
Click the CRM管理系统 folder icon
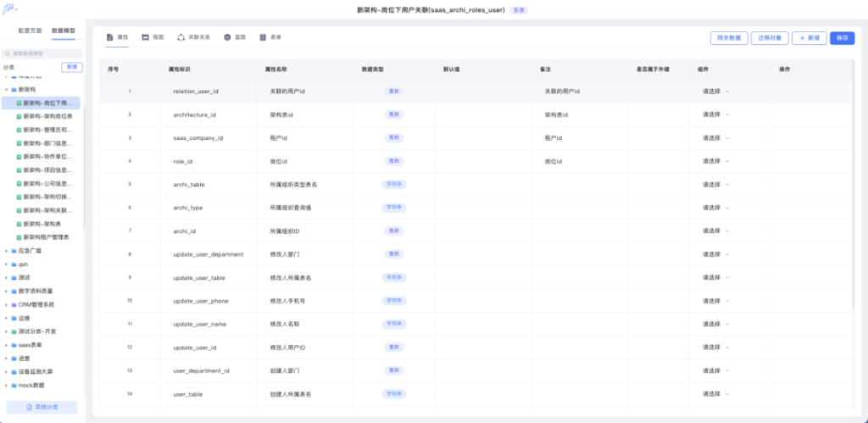(x=14, y=304)
